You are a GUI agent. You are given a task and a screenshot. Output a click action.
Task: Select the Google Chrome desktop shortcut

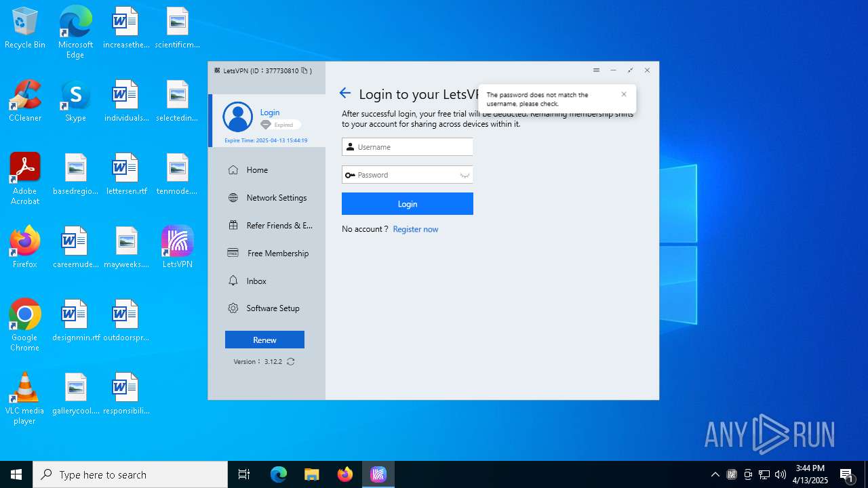click(x=25, y=325)
